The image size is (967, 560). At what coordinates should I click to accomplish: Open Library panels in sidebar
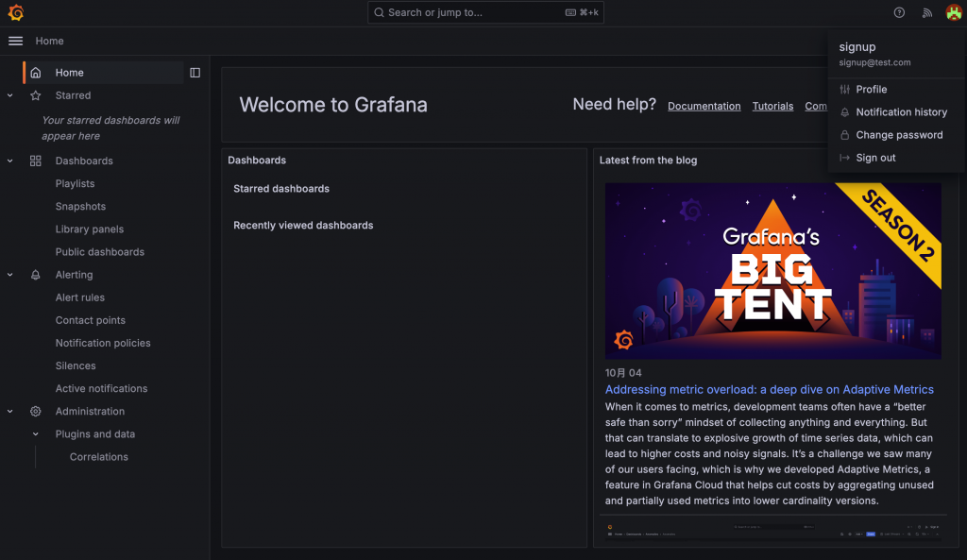coord(90,229)
